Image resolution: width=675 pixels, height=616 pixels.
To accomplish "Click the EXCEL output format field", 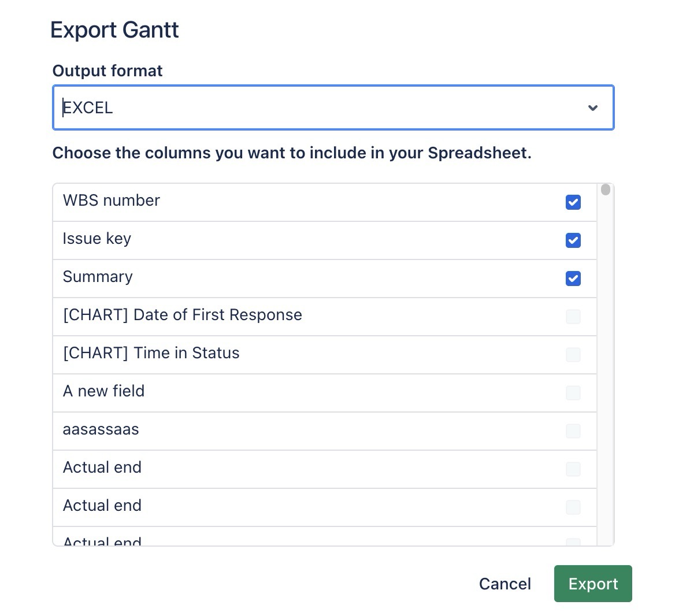I will [318, 108].
